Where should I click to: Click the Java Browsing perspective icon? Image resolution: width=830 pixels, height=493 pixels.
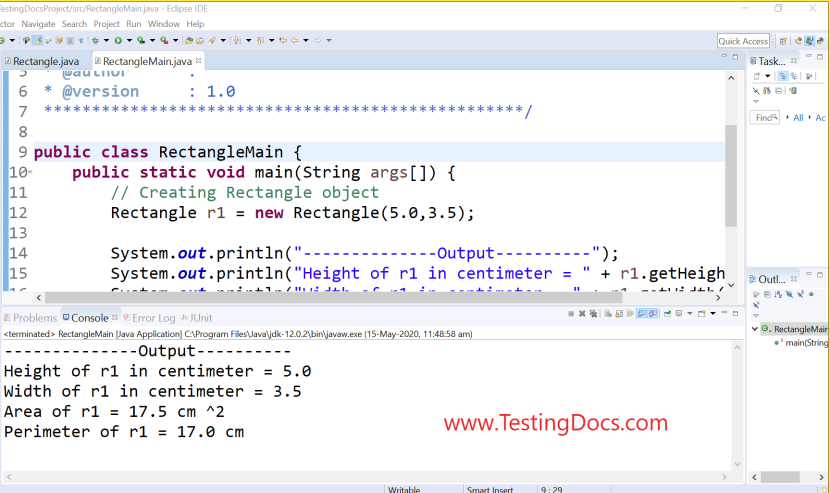tap(798, 41)
